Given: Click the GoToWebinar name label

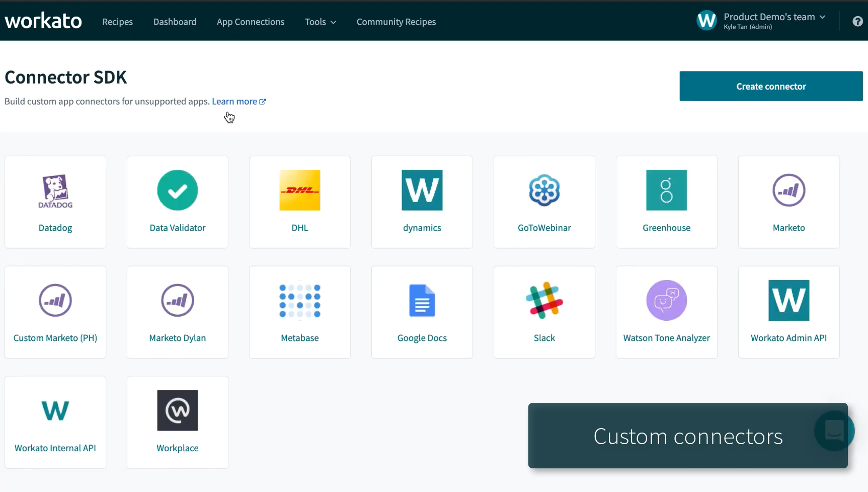Looking at the screenshot, I should click(x=544, y=228).
